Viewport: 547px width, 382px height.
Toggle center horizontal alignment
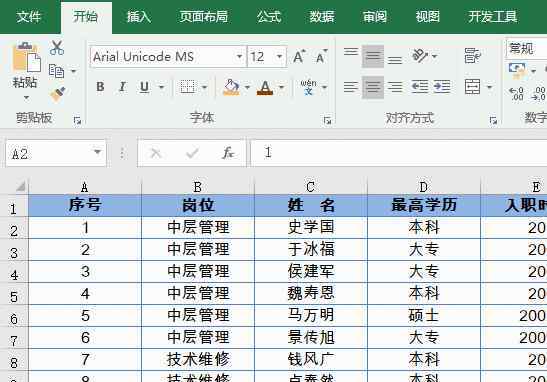[x=373, y=87]
